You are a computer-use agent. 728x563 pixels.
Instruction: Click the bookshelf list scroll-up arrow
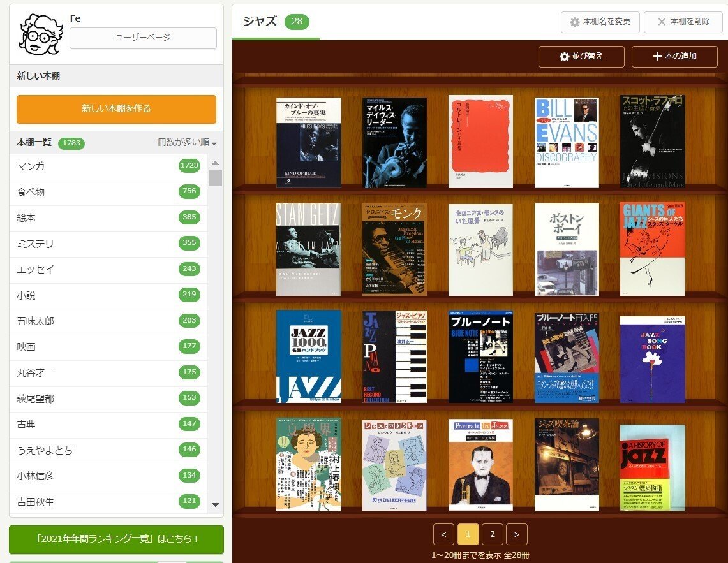coord(215,163)
